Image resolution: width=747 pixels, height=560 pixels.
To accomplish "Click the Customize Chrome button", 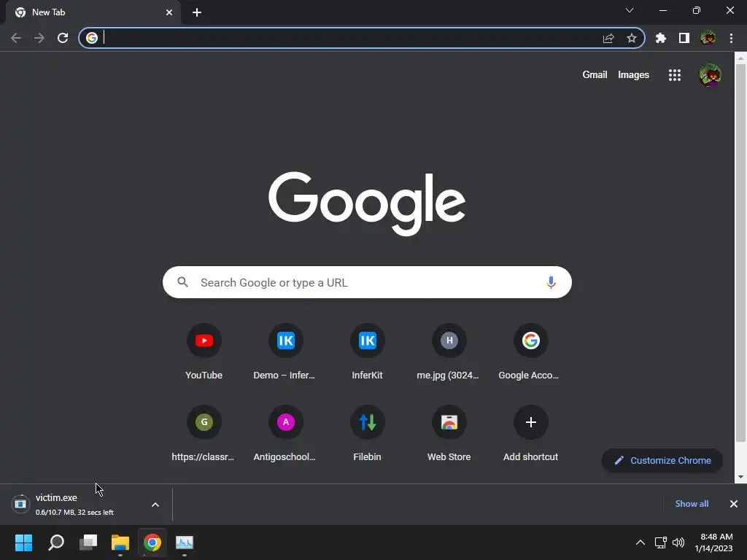I will [x=662, y=461].
